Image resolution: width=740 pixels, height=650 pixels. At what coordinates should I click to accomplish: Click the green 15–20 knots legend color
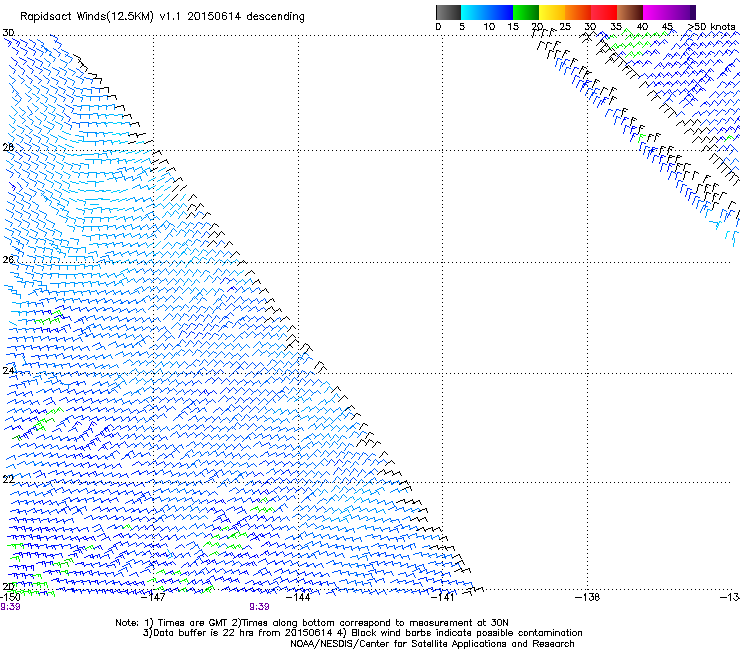pos(526,12)
